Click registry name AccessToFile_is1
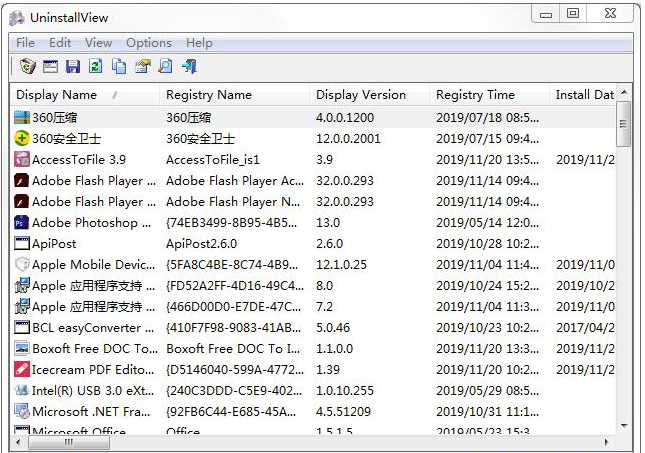 point(213,160)
